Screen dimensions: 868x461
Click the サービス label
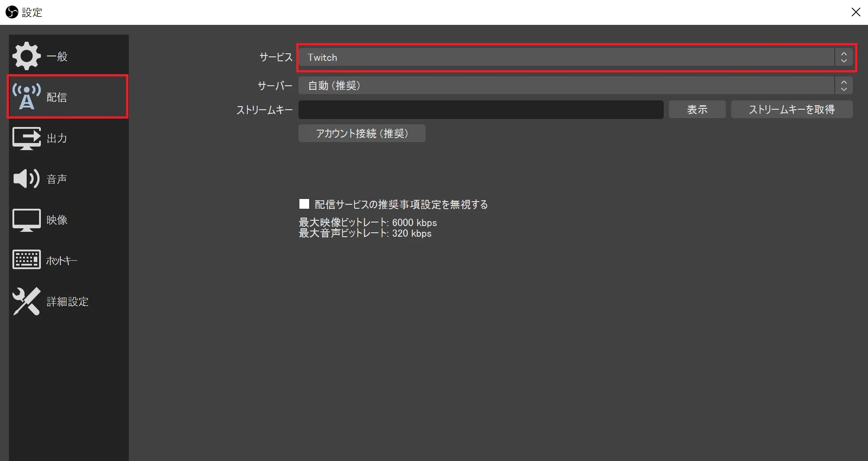276,57
